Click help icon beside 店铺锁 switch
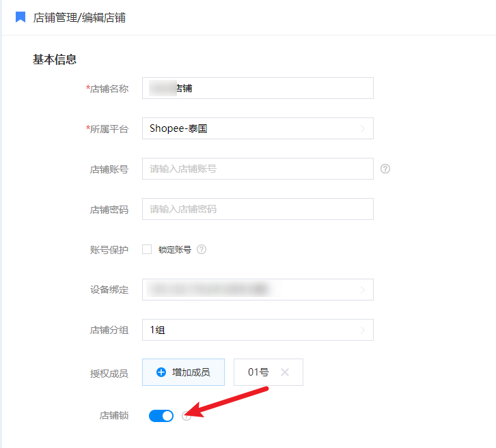This screenshot has height=448, width=496. (x=187, y=416)
